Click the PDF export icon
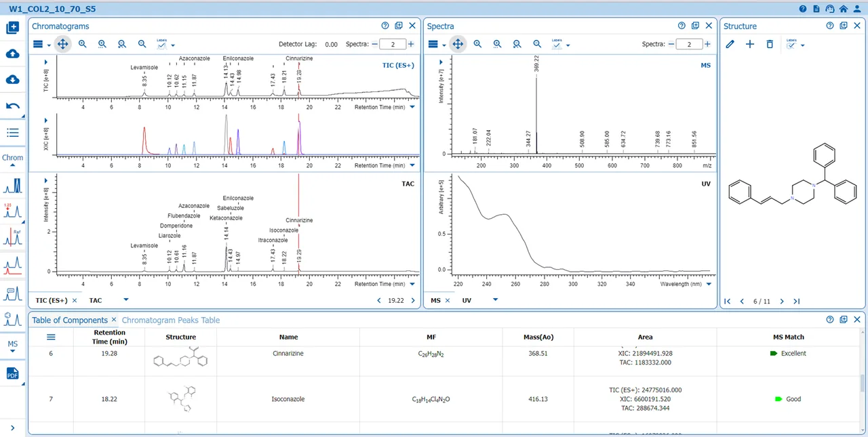Image resolution: width=868 pixels, height=437 pixels. [x=12, y=374]
